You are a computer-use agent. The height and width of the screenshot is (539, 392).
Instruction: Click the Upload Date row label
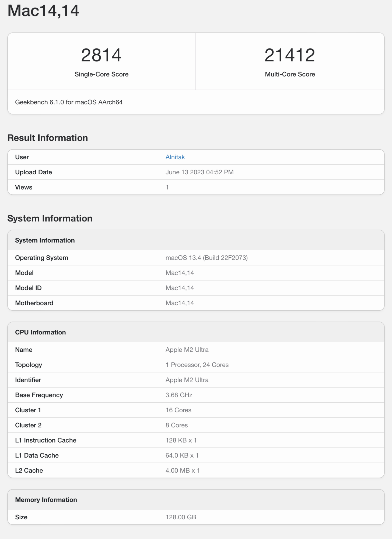tap(34, 172)
